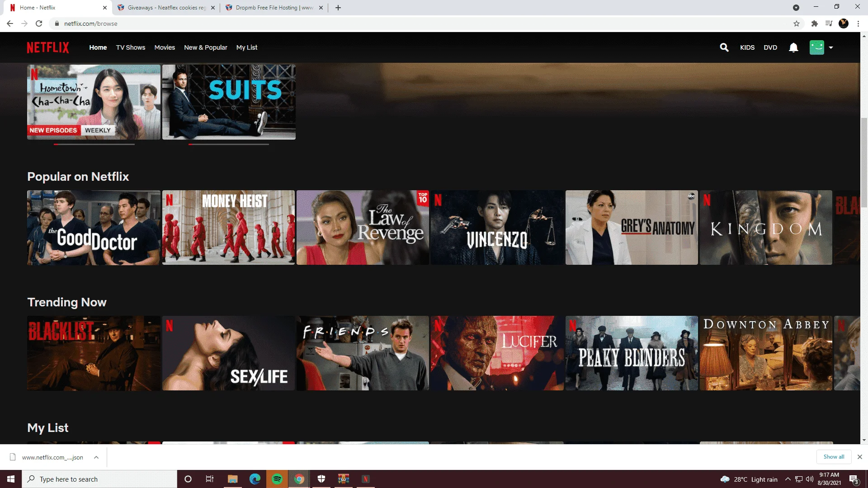
Task: Close the Dropmb File Hosting tab
Action: (321, 8)
